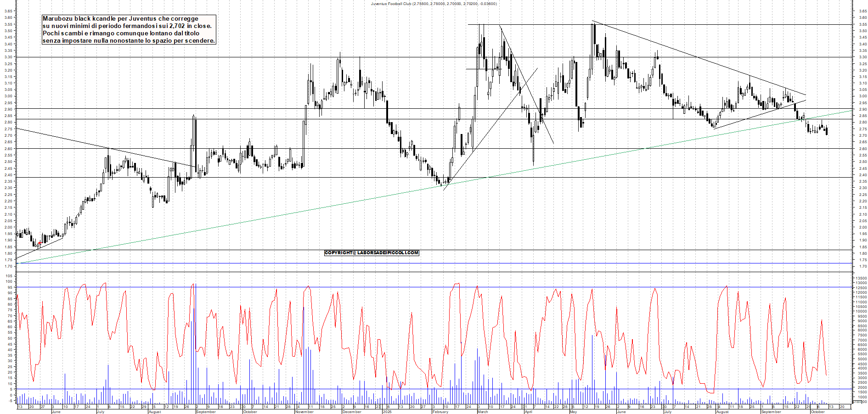Click the 1.70 value on right price axis
The width and height of the screenshot is (868, 414).
[x=862, y=266]
